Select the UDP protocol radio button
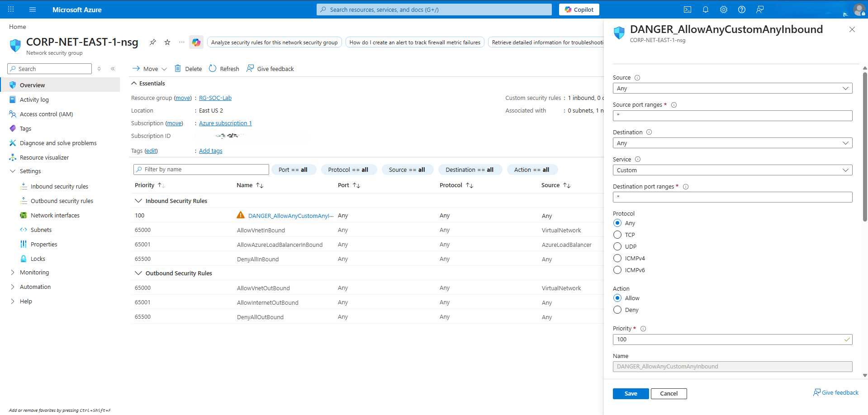 pos(617,246)
